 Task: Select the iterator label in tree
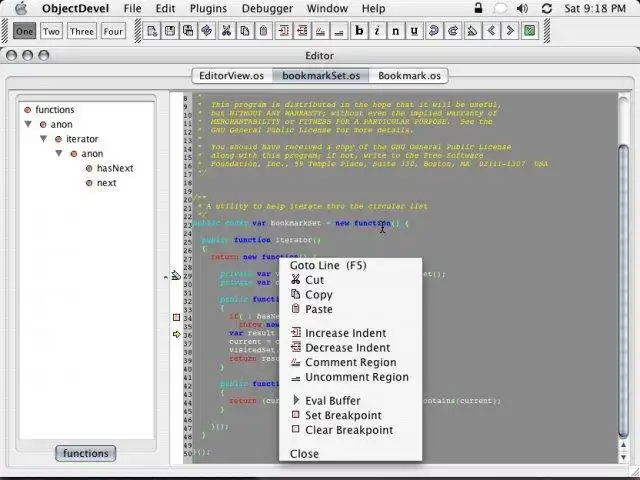(x=82, y=139)
